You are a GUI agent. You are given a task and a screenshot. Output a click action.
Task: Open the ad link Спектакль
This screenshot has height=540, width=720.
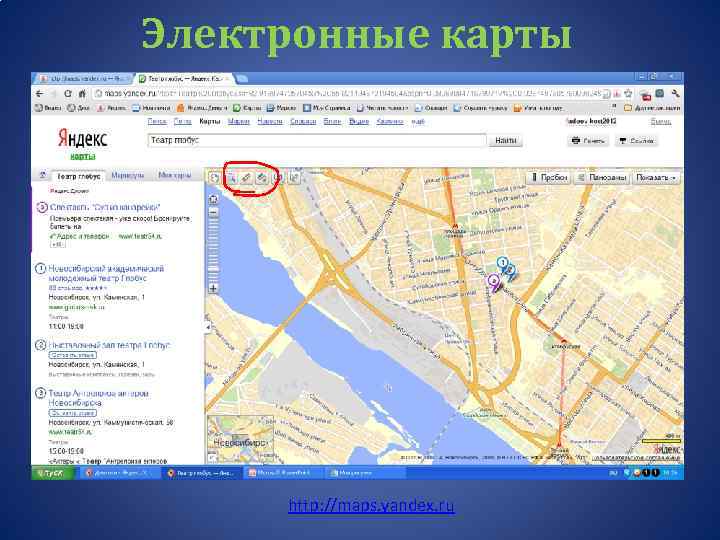coord(105,207)
